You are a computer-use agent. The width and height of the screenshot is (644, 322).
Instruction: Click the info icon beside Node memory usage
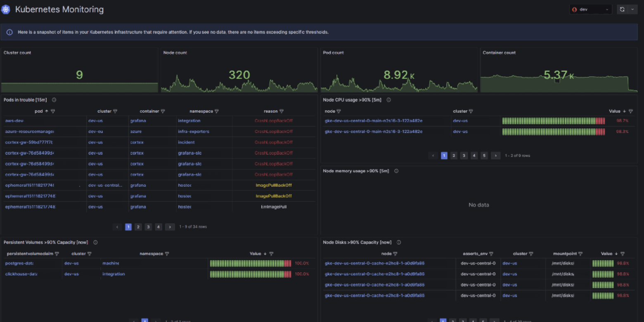coord(396,170)
